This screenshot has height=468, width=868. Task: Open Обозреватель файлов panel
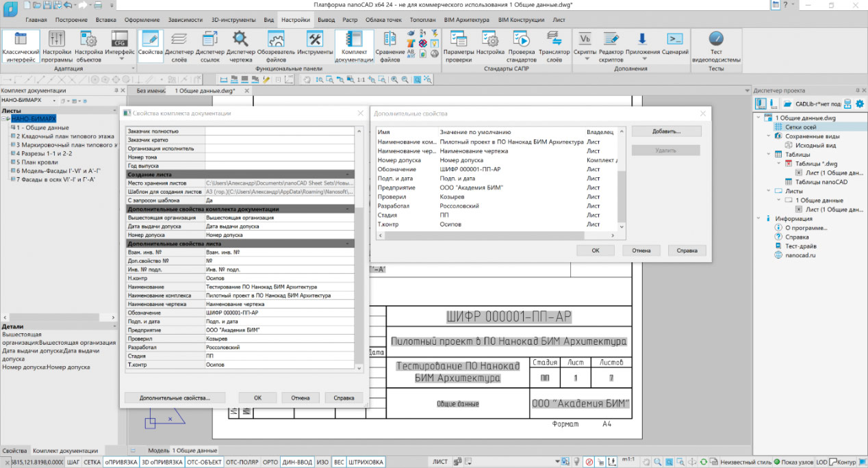pyautogui.click(x=276, y=47)
